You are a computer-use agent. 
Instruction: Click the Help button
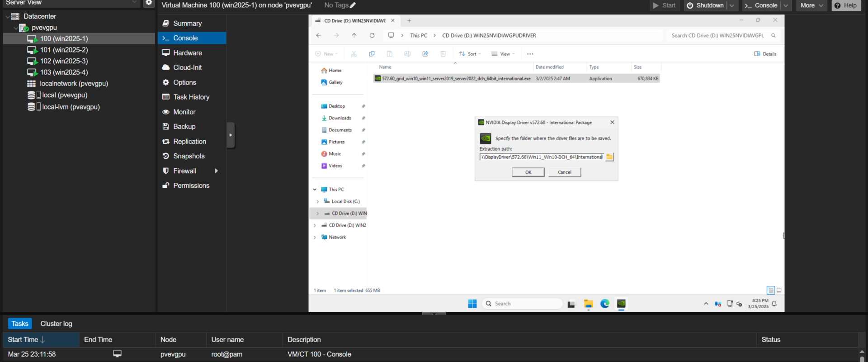846,5
